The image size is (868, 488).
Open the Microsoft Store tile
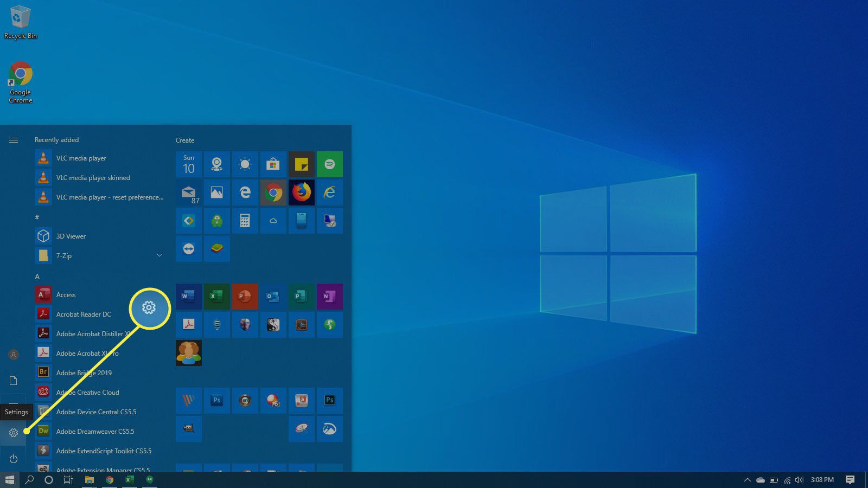tap(273, 164)
